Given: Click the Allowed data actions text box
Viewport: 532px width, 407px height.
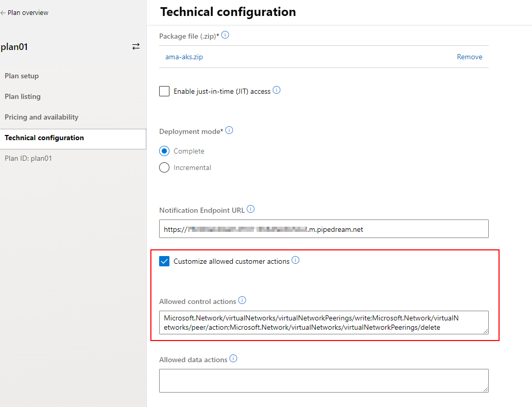Looking at the screenshot, I should [x=323, y=381].
